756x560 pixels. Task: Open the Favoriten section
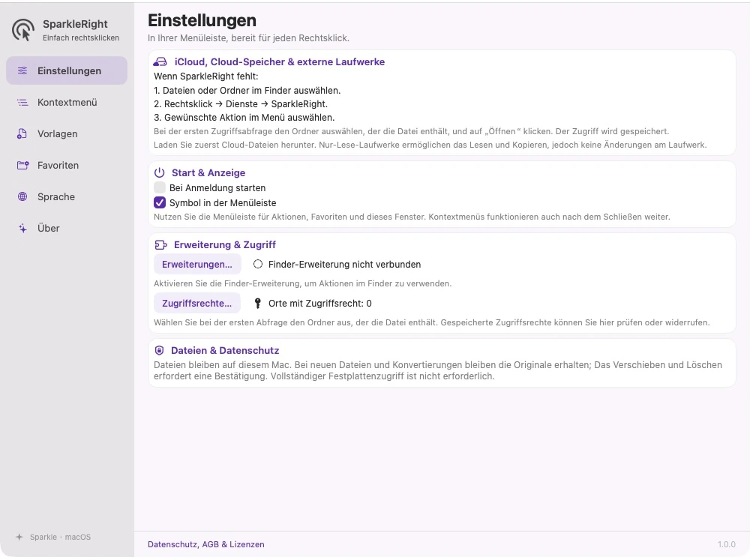[x=67, y=165]
